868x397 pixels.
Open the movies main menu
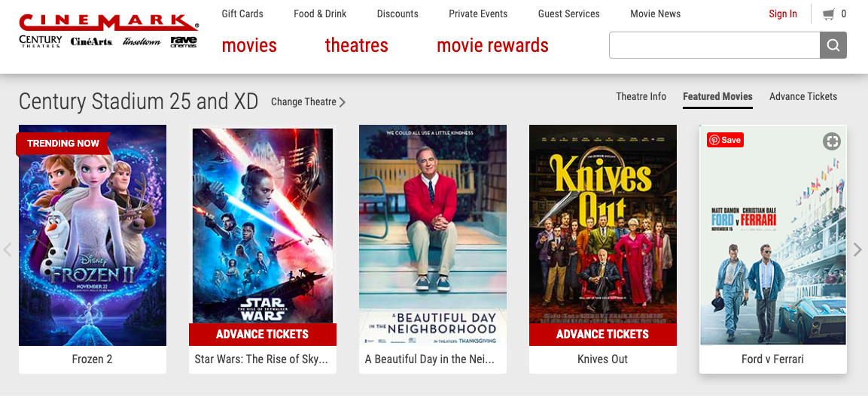(249, 45)
